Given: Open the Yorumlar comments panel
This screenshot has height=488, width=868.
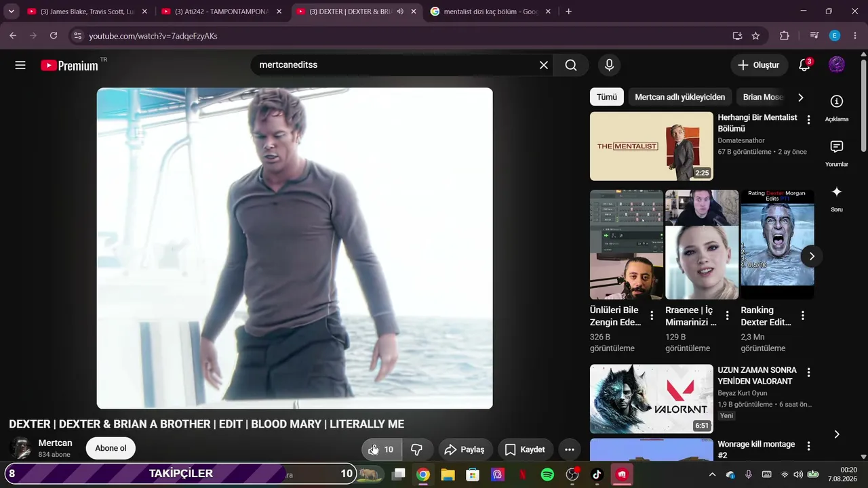Looking at the screenshot, I should [x=837, y=153].
